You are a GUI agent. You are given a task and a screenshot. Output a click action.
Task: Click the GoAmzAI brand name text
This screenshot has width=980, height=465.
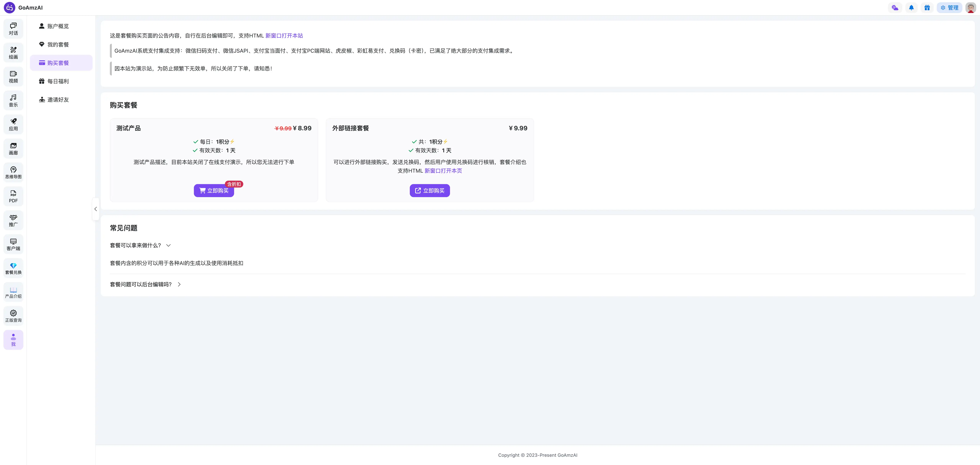coord(30,8)
